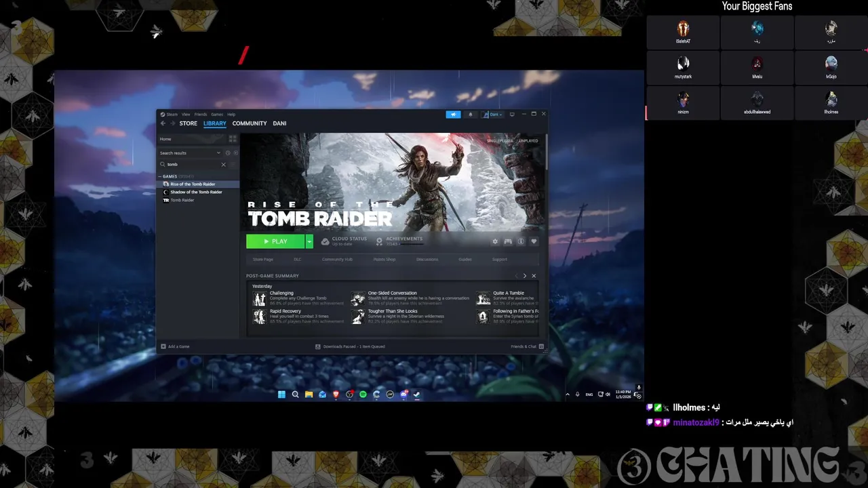Click the Following in Father's Footsteps icon
The height and width of the screenshot is (488, 868).
pos(483,317)
